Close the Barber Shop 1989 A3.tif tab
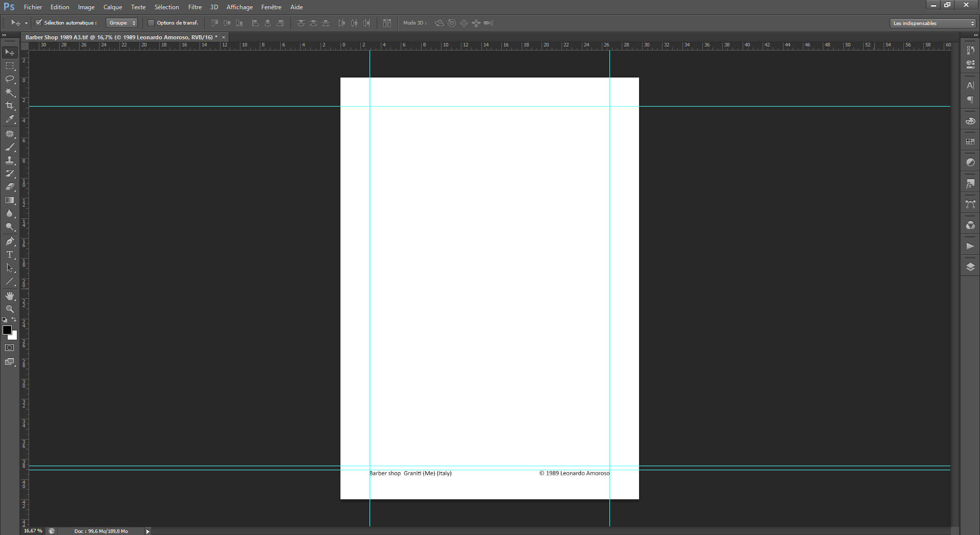The width and height of the screenshot is (980, 535). 224,37
